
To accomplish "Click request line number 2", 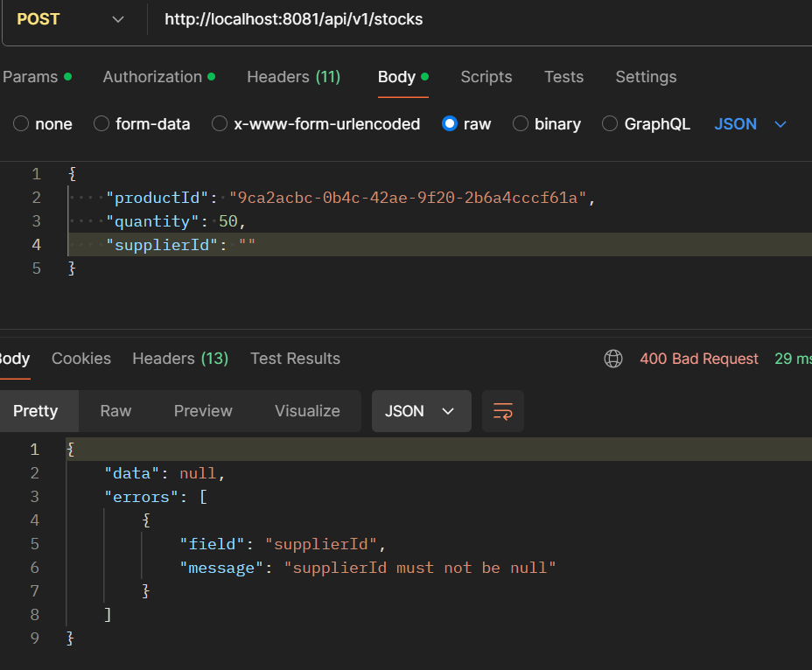I will click(x=36, y=198).
